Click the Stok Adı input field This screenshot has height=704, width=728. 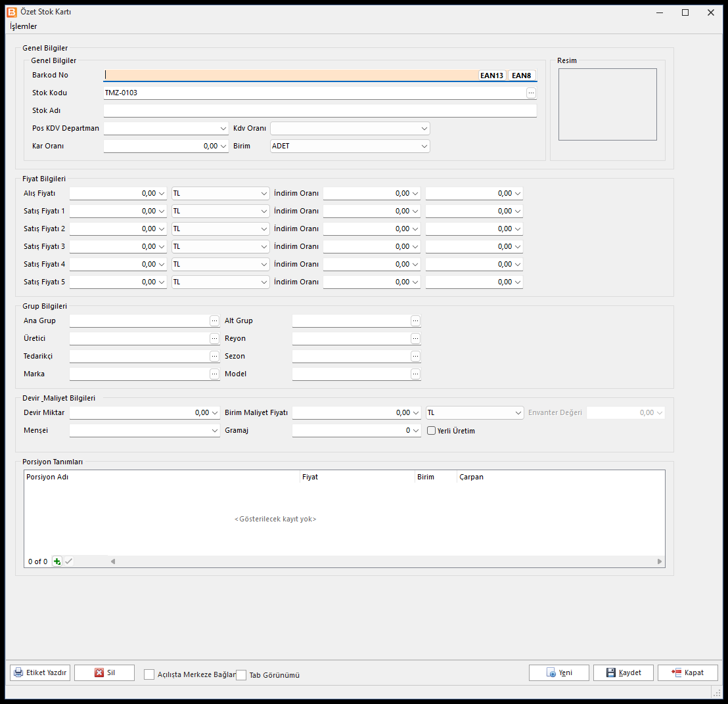320,110
